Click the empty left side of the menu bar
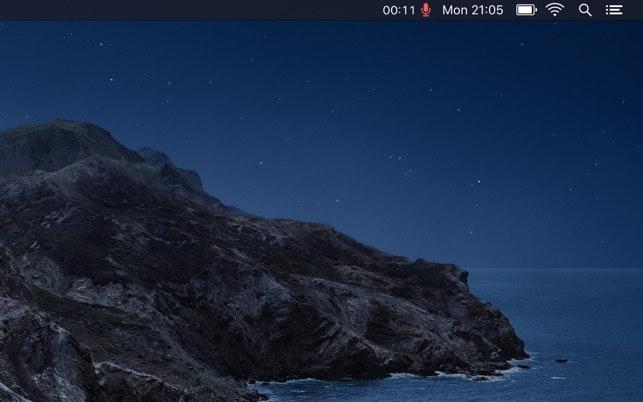Image resolution: width=643 pixels, height=402 pixels. click(150, 10)
